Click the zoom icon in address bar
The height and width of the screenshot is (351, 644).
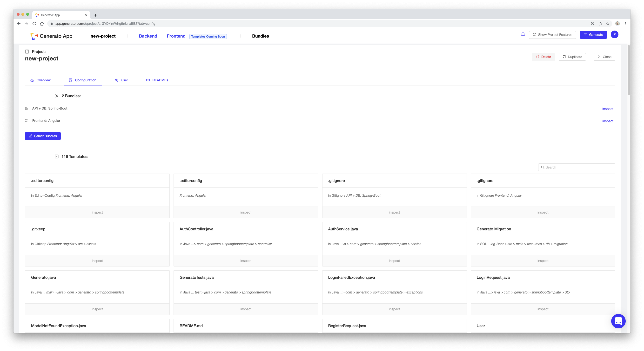(592, 23)
